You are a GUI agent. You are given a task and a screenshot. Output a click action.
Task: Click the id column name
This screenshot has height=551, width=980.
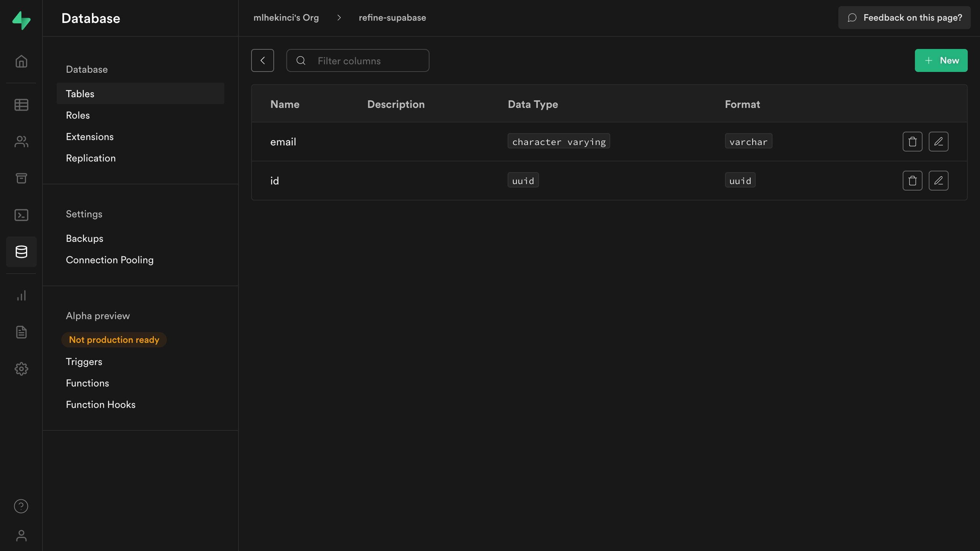[274, 181]
